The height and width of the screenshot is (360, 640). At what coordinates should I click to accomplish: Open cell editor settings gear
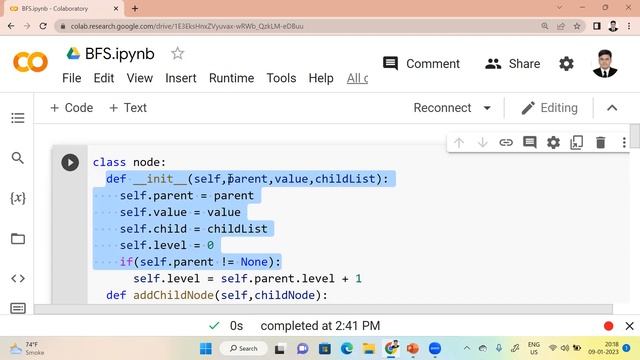pos(553,142)
